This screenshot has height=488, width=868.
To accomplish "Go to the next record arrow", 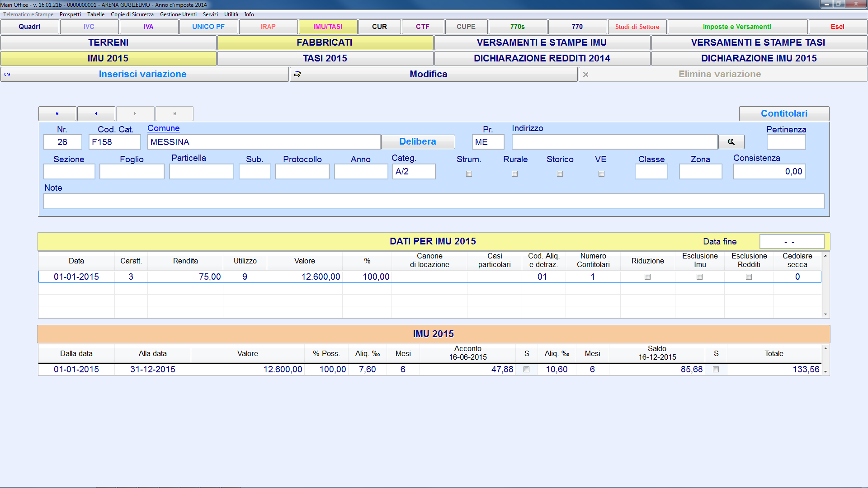I will (135, 113).
